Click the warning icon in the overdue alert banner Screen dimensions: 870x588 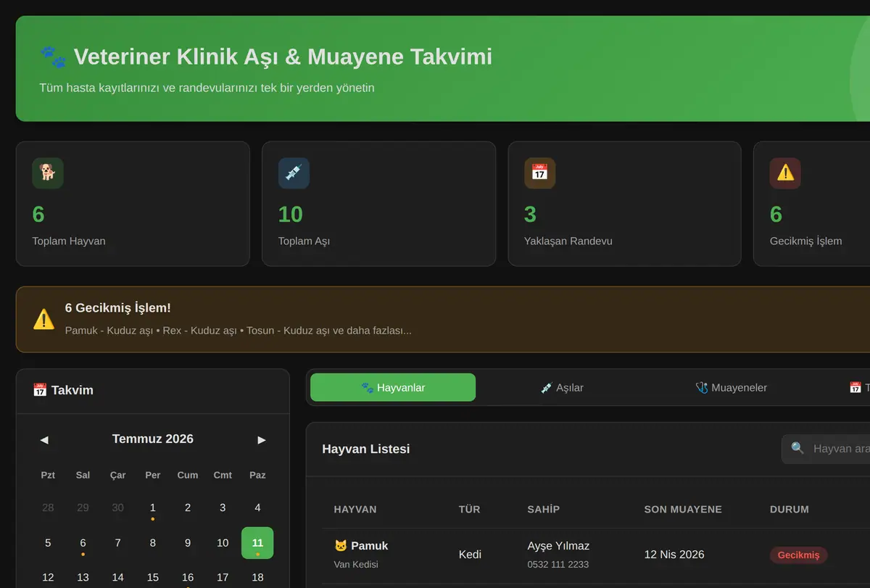(x=43, y=319)
